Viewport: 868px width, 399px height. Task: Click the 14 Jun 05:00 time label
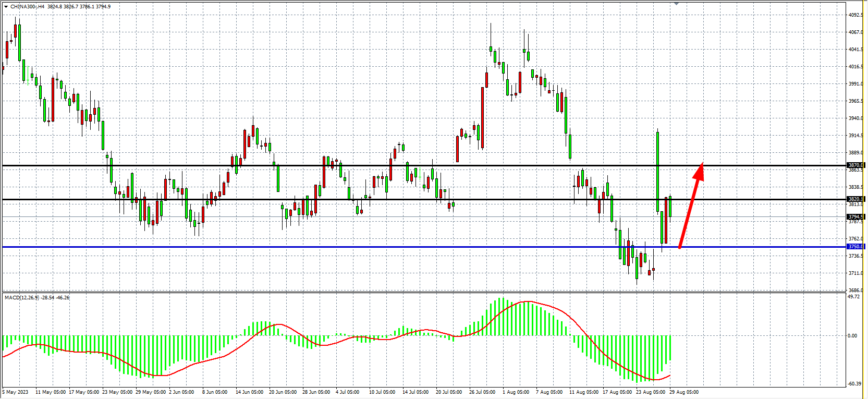coord(249,392)
